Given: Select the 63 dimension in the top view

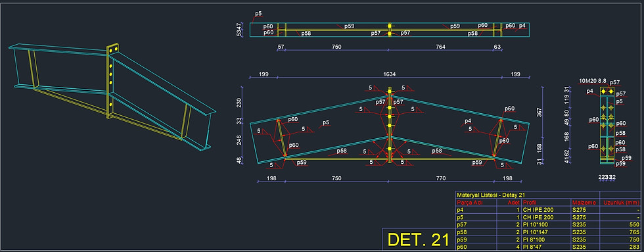Looking at the screenshot, I should coord(497,47).
